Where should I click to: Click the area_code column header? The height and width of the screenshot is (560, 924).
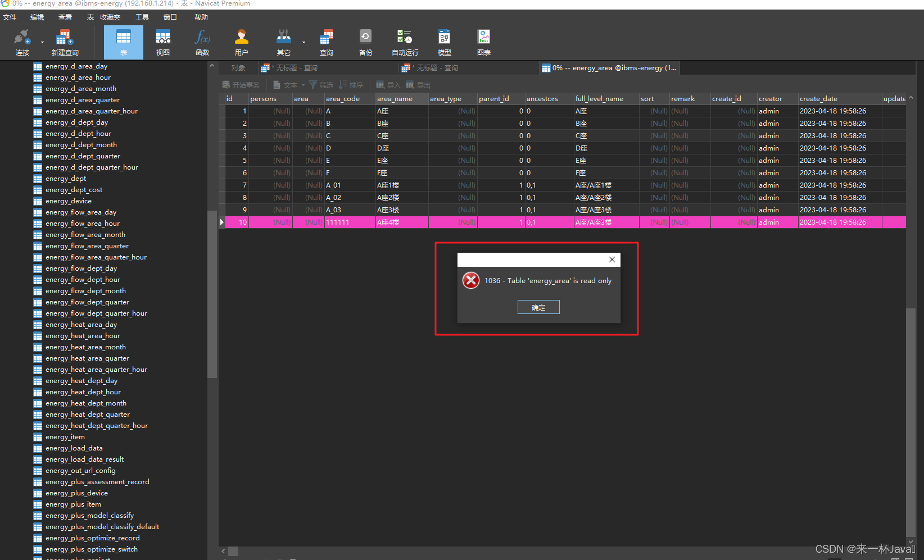[x=350, y=99]
